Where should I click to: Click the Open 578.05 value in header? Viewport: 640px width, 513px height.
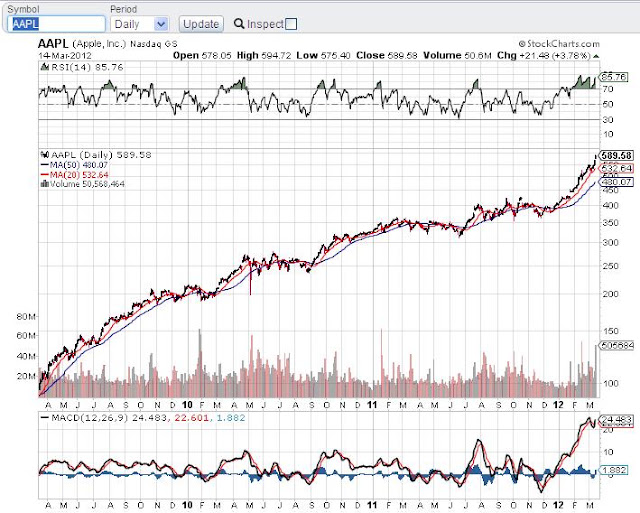[x=202, y=56]
